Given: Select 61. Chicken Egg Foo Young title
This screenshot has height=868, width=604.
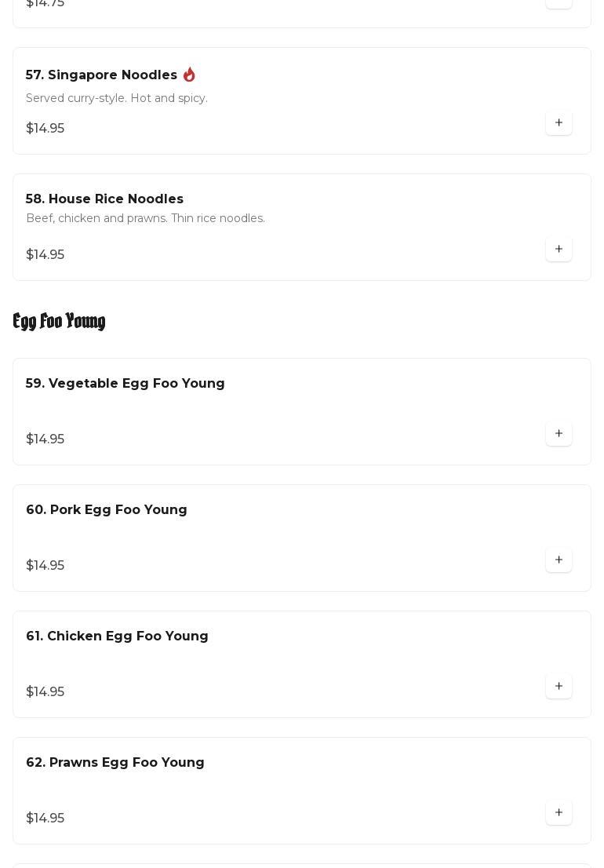Looking at the screenshot, I should 117,636.
